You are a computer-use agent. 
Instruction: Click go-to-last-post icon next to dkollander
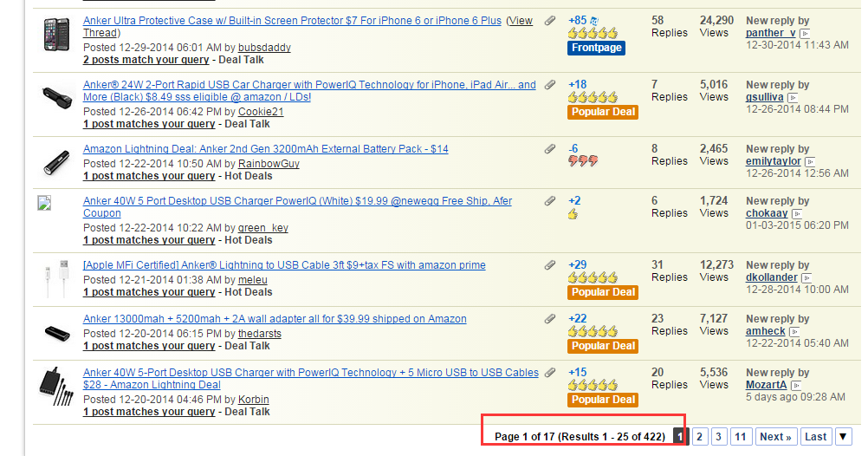pyautogui.click(x=807, y=277)
